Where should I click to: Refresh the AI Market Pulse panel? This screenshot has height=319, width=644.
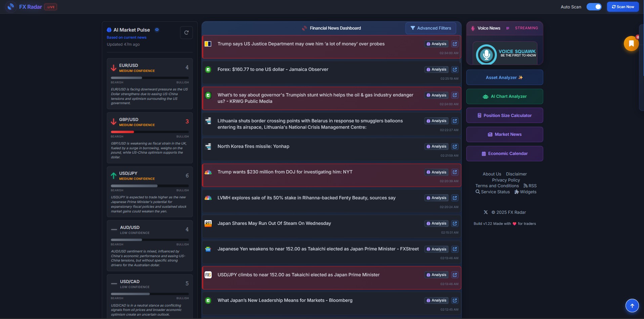point(186,33)
